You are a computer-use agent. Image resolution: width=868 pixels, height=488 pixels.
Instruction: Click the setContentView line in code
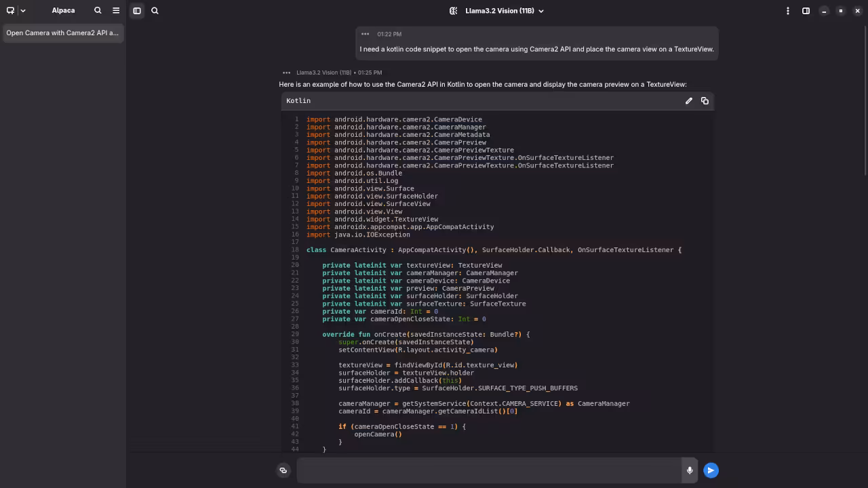[x=418, y=350]
